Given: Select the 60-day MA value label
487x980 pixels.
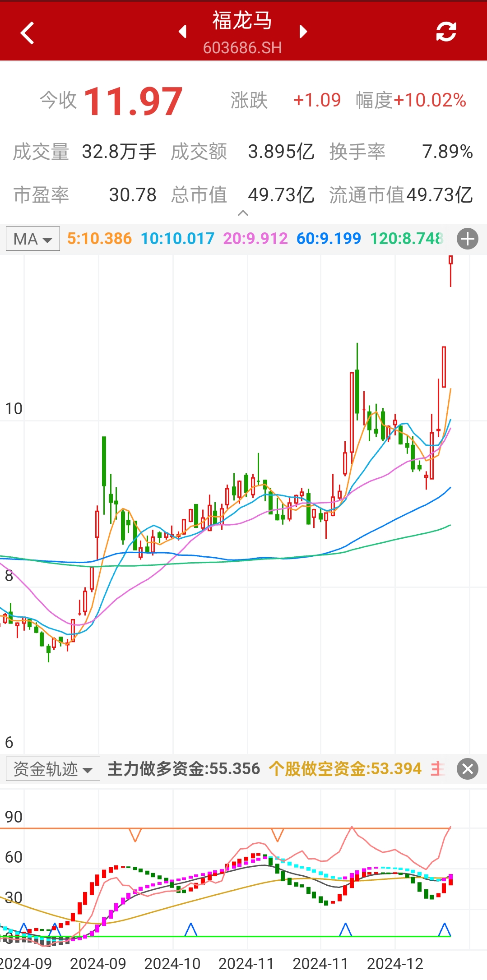Looking at the screenshot, I should click(x=329, y=239).
